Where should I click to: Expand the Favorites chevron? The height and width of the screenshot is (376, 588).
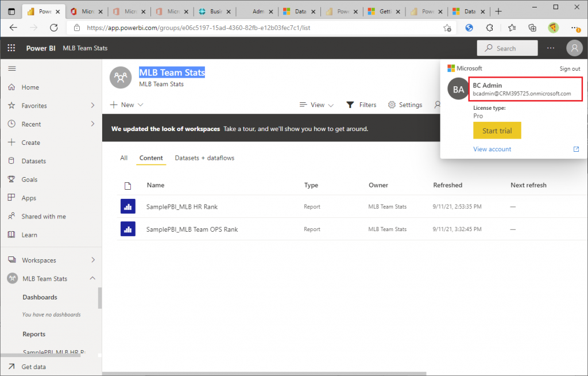click(x=92, y=106)
